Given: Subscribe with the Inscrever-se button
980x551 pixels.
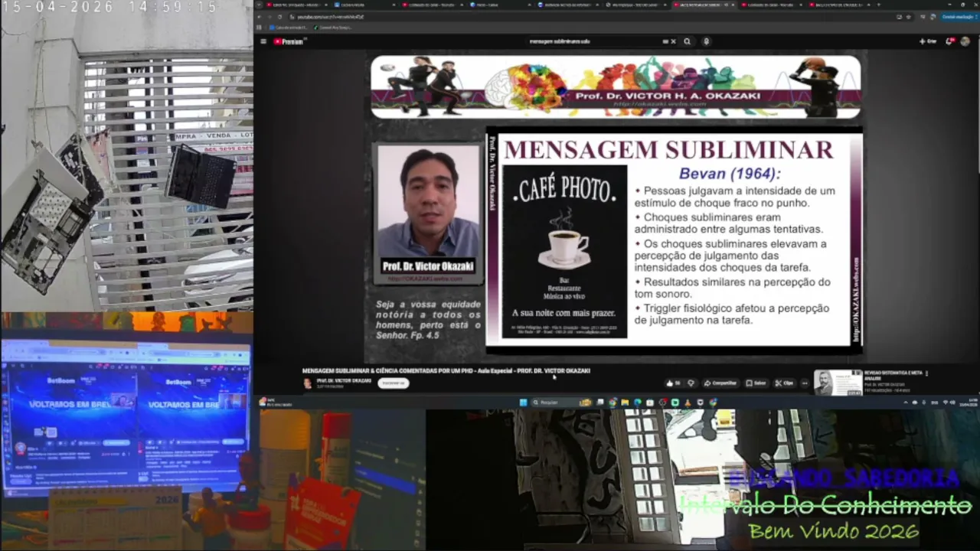Looking at the screenshot, I should [393, 383].
